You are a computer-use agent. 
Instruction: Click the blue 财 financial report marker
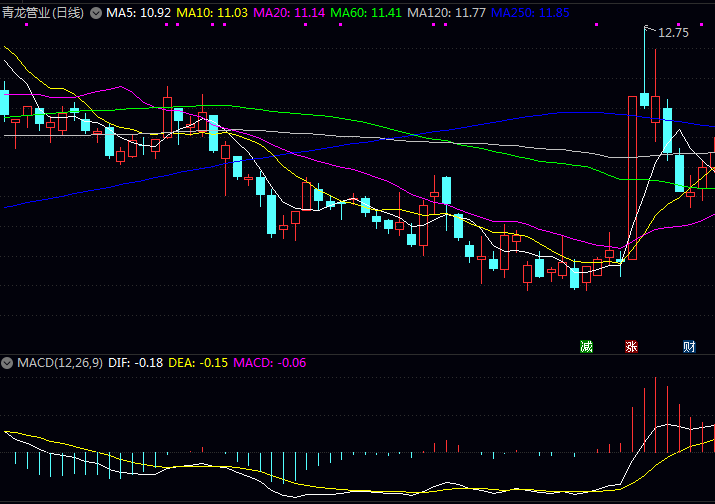pyautogui.click(x=689, y=347)
